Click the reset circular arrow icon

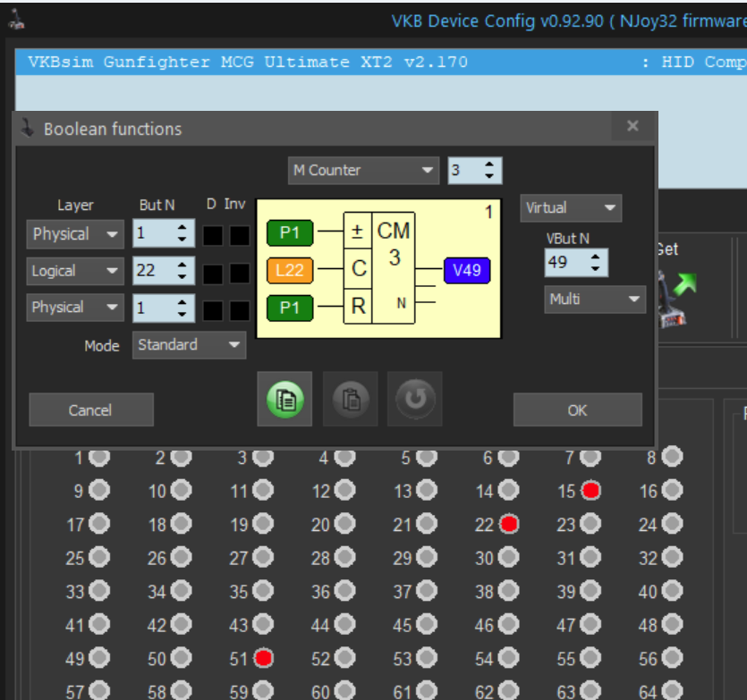(x=415, y=399)
